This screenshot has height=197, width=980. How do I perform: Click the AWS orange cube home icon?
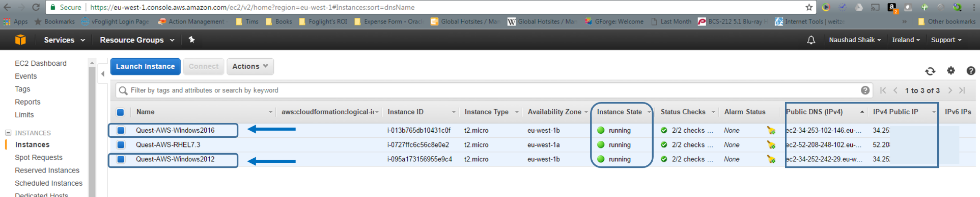click(20, 40)
